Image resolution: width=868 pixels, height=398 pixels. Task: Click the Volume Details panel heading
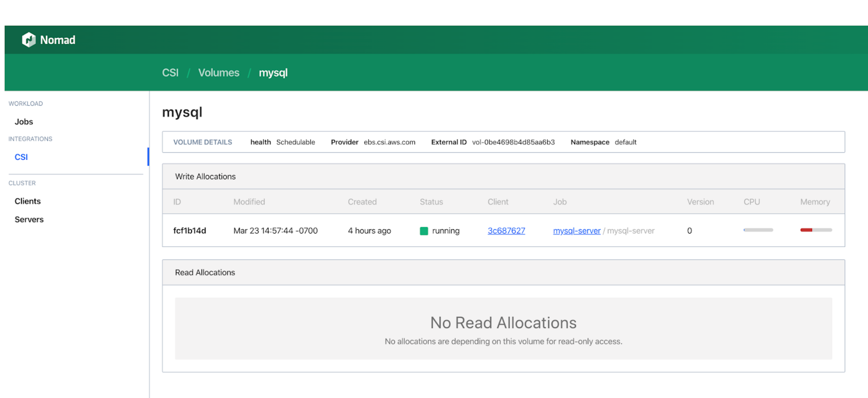[203, 142]
